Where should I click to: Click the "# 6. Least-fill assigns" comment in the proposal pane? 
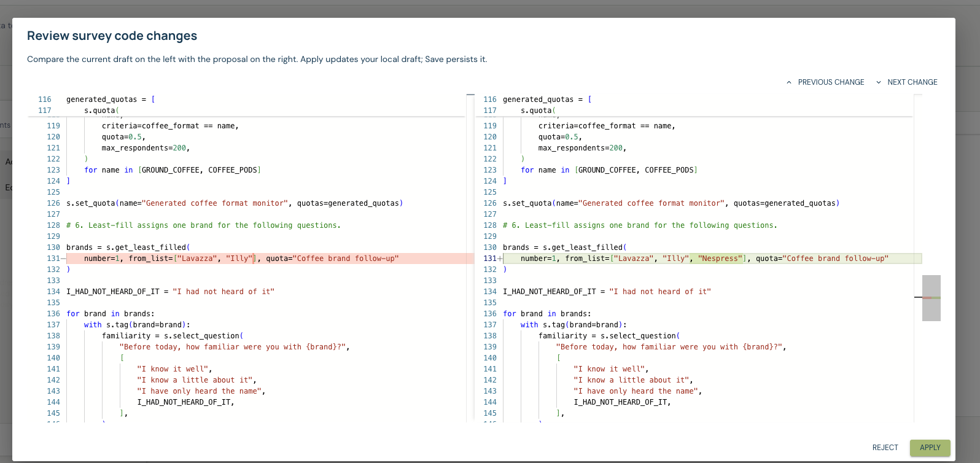[x=640, y=225]
